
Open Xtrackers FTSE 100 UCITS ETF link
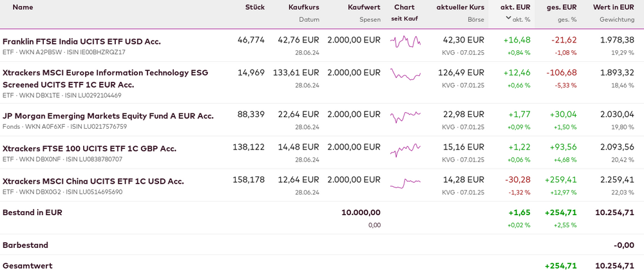[x=90, y=149]
